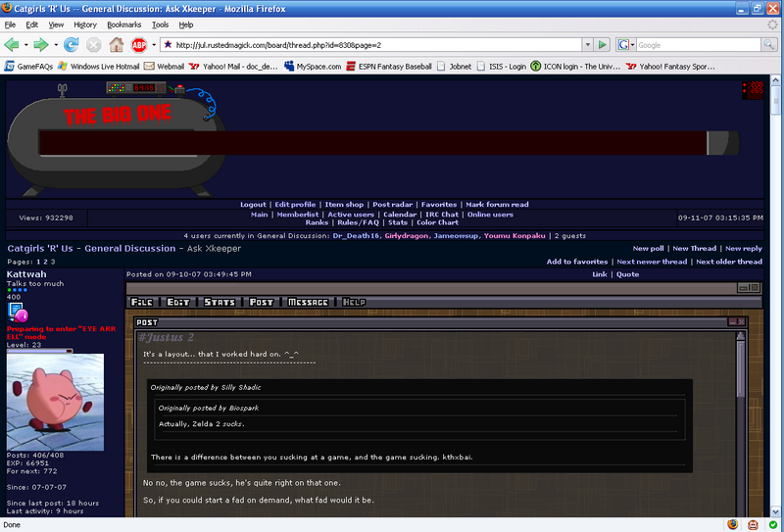Go to the Home page icon

117,45
